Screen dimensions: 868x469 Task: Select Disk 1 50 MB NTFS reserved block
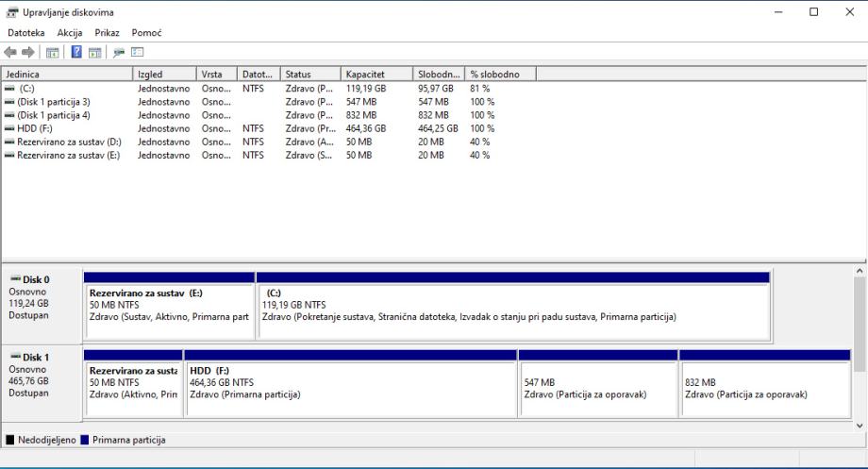click(133, 383)
